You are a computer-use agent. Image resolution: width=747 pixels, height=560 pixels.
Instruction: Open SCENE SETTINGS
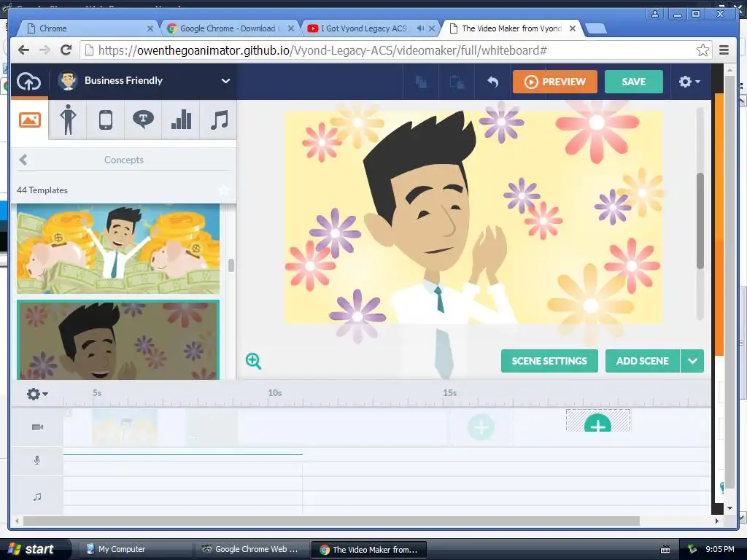(x=549, y=361)
